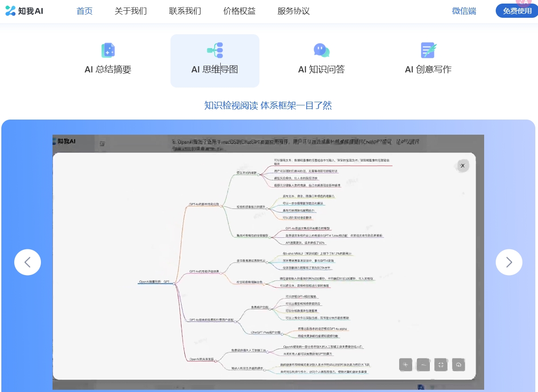The height and width of the screenshot is (392, 538).
Task: Click the menu icon beside the preview's 知我AI logo
Action: (x=102, y=144)
